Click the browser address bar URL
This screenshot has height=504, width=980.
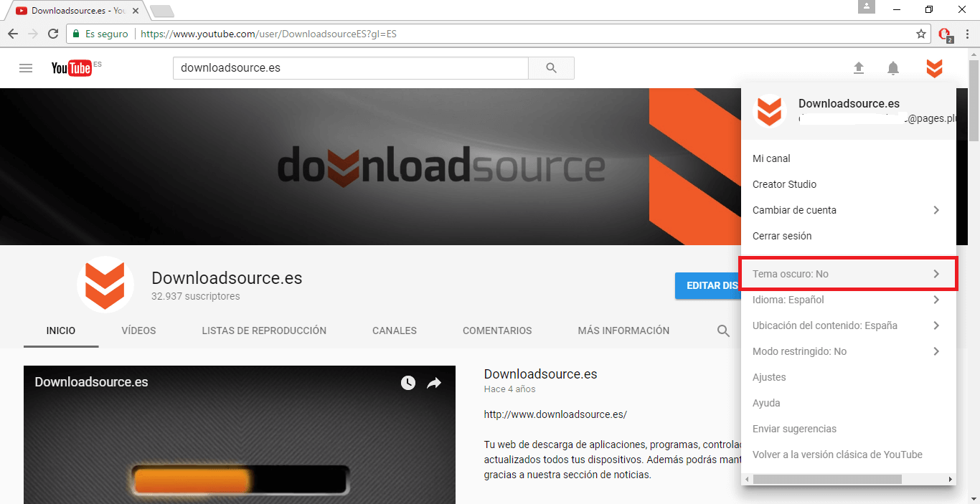(268, 34)
